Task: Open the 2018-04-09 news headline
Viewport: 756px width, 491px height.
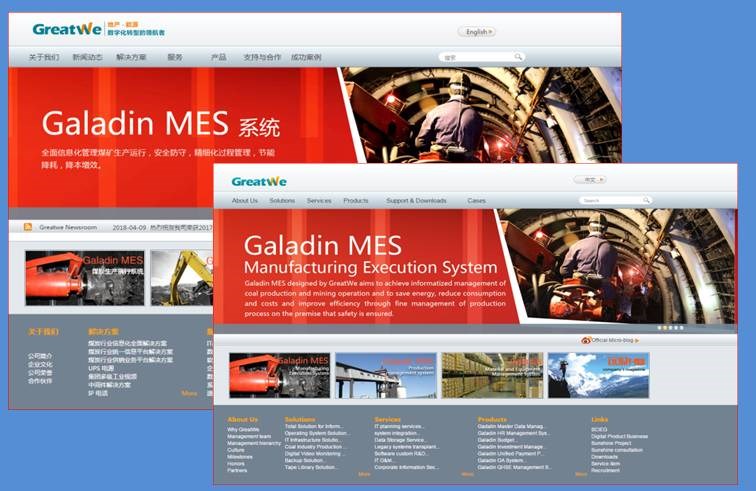Action: tap(162, 228)
